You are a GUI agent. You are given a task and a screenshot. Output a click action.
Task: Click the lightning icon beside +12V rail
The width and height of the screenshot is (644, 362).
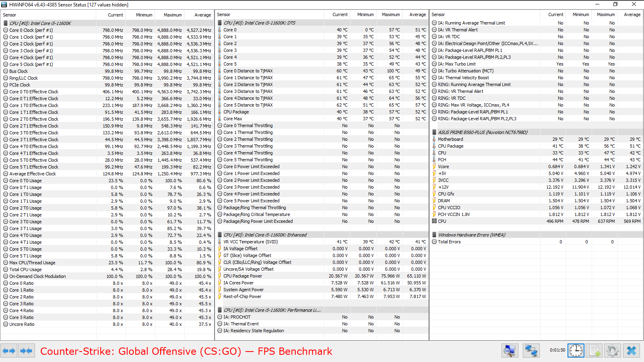coord(434,187)
